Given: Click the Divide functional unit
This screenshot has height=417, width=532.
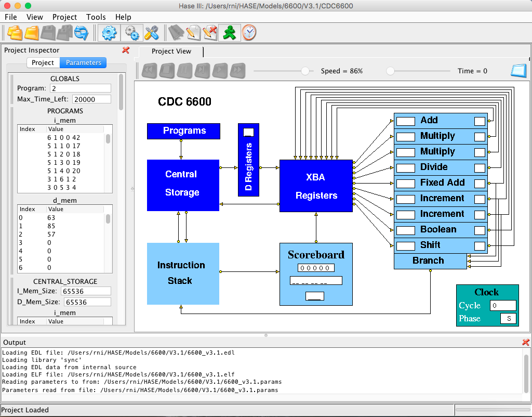Looking at the screenshot, I should pos(441,167).
